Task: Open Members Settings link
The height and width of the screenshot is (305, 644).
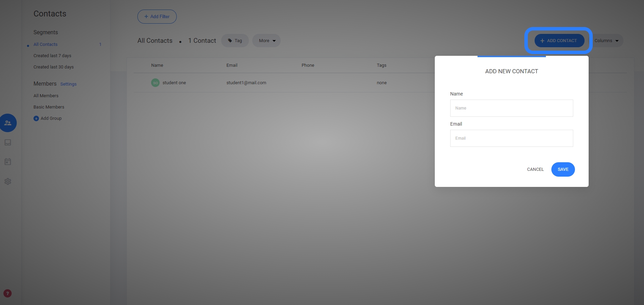Action: pos(68,84)
